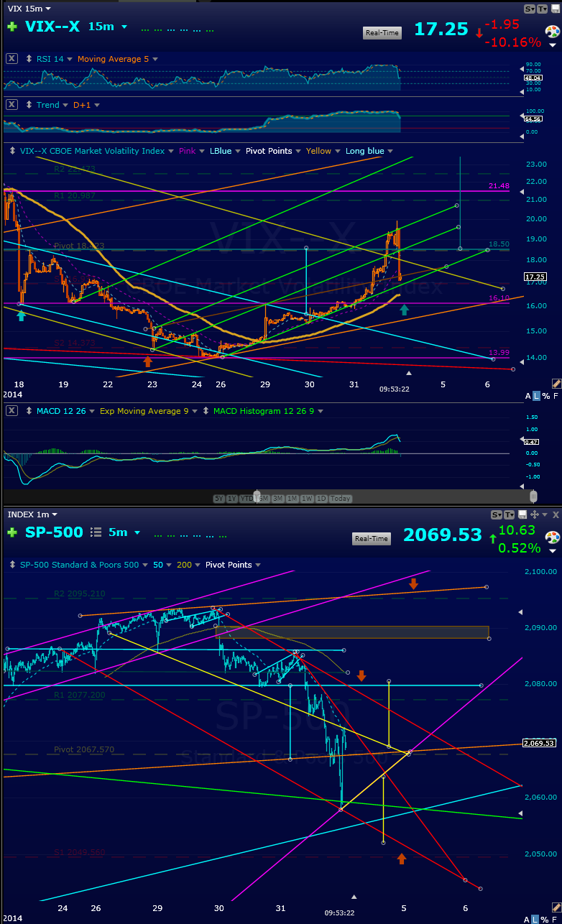562x924 pixels.
Task: Open the Exp Moving Average 9 dropdown
Action: point(195,411)
